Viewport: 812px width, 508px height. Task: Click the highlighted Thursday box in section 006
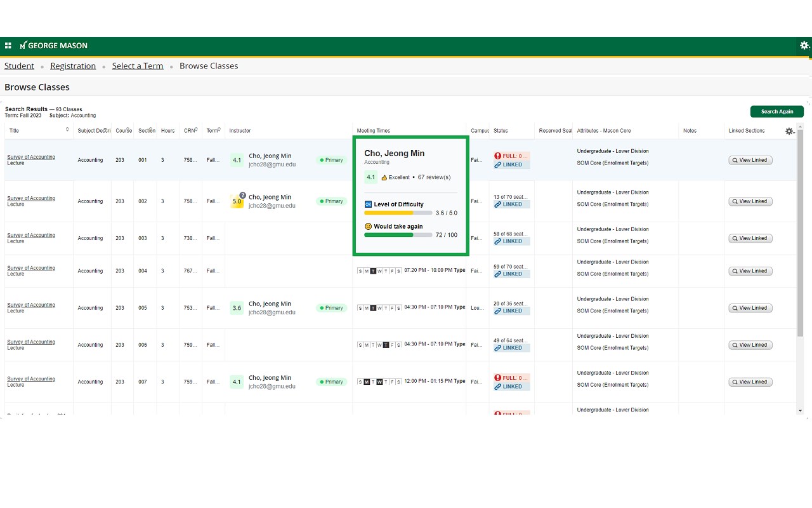click(386, 345)
